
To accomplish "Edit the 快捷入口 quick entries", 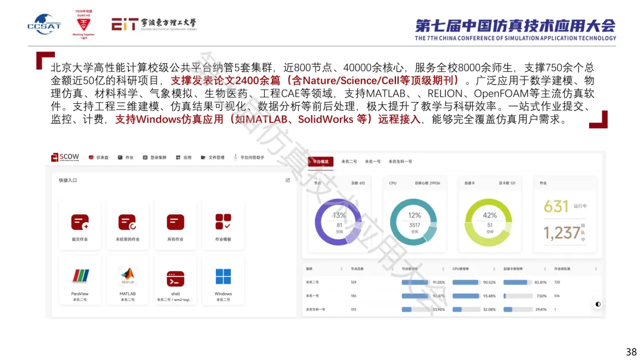I will point(288,180).
